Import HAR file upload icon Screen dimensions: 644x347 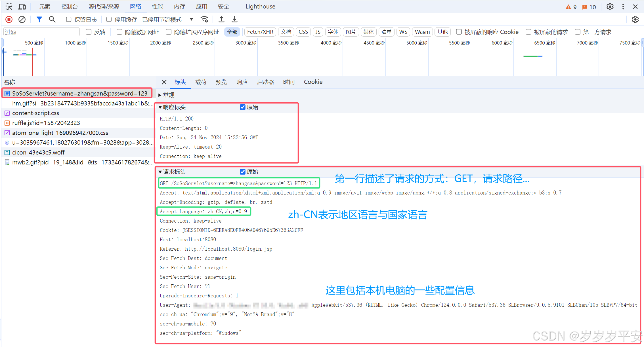tap(221, 19)
